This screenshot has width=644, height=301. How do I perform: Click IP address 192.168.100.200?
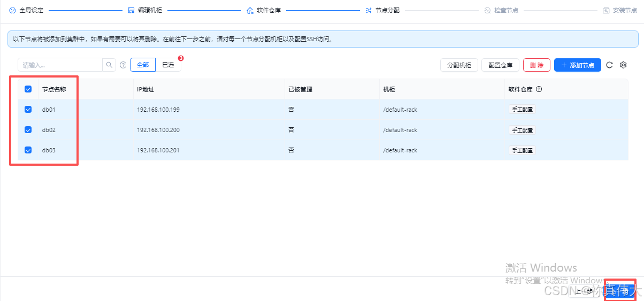(158, 130)
